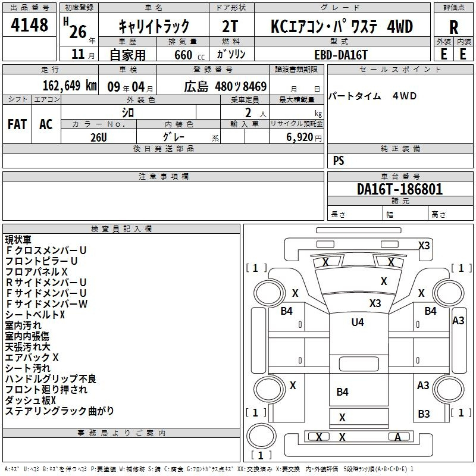Select the chassis number DA16T-186801
Viewport: 476px width, 476px height.
[399, 189]
